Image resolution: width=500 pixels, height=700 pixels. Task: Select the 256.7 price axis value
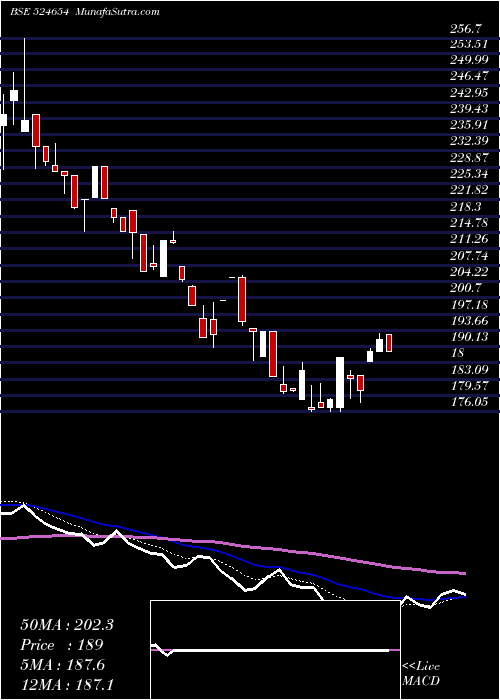coord(466,29)
